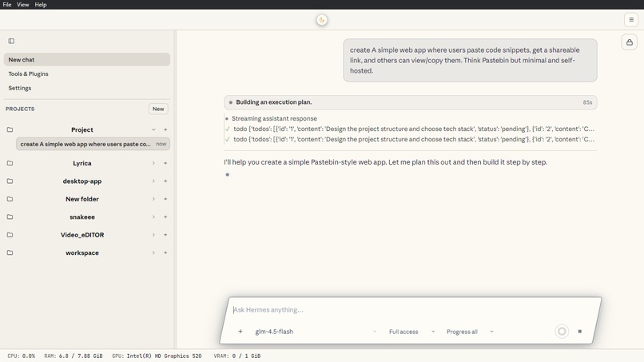644x362 pixels.
Task: Click the PROJECTS section heading
Action: point(20,109)
